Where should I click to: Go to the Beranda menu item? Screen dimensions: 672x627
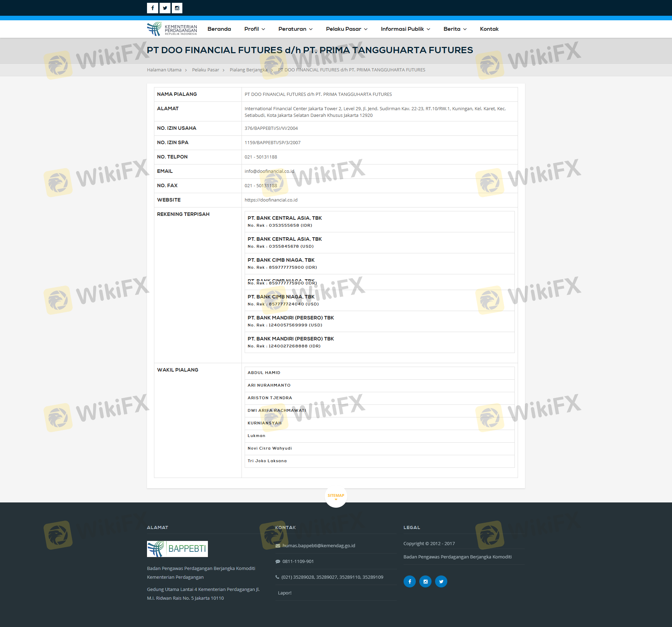(x=219, y=29)
